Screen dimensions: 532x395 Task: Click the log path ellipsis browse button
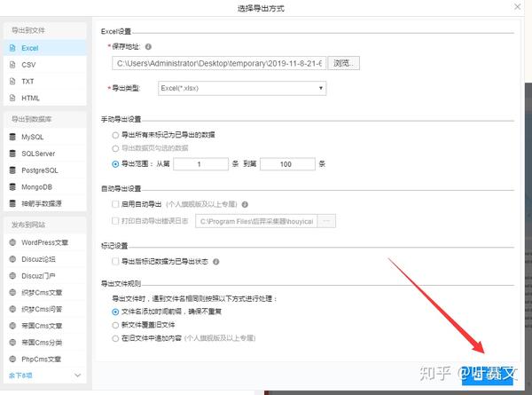pos(326,221)
